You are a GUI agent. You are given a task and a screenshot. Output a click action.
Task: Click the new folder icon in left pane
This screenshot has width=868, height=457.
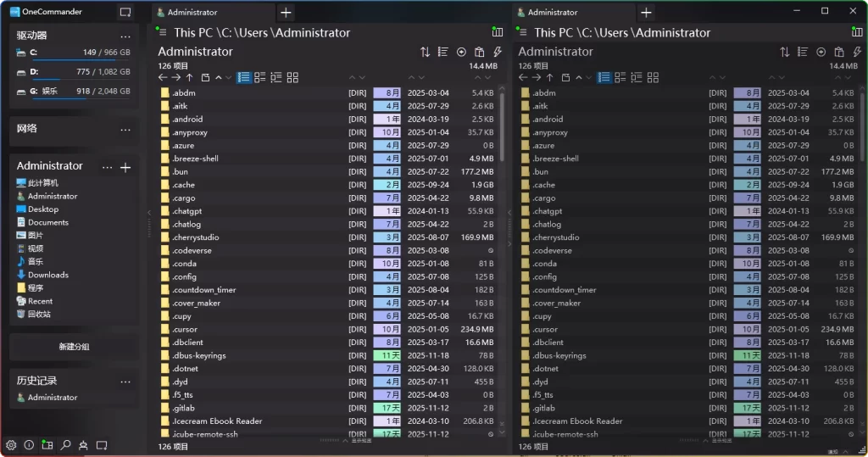[205, 77]
